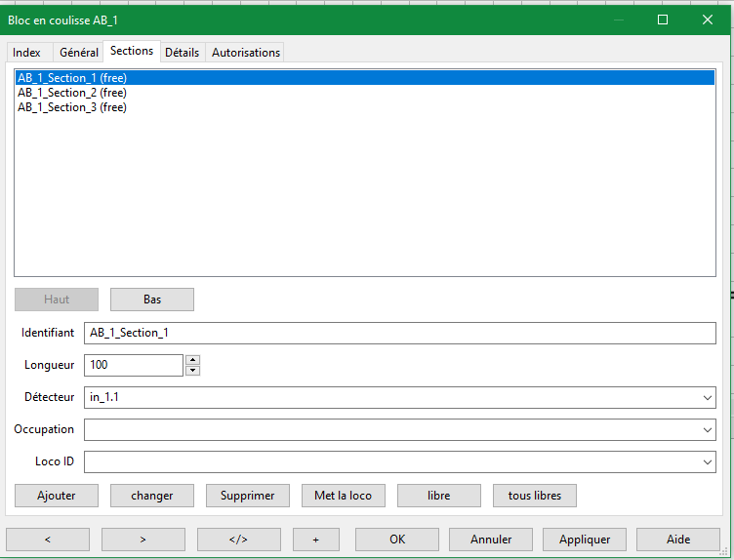The height and width of the screenshot is (560, 734).
Task: Open the Autorisations tab
Action: (x=246, y=53)
